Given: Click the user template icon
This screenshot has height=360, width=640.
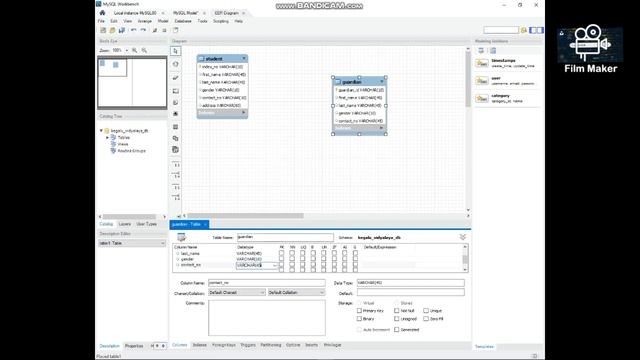Looking at the screenshot, I should pyautogui.click(x=482, y=80).
